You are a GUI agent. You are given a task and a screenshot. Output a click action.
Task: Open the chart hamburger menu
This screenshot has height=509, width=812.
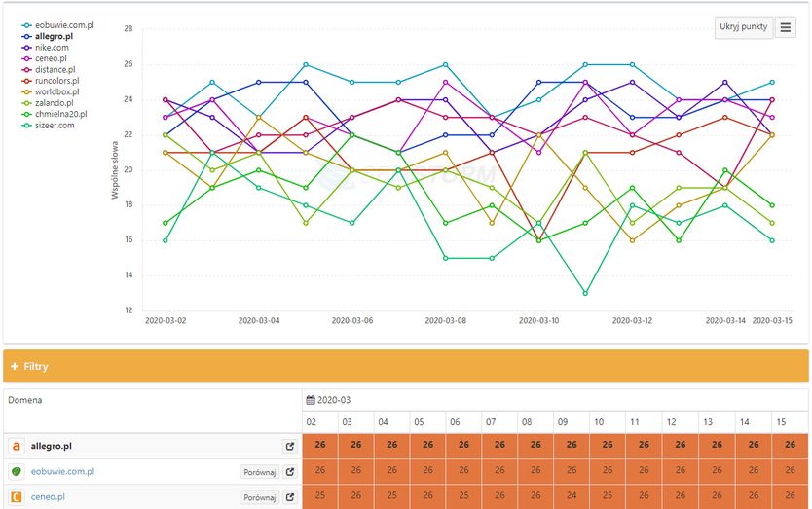click(785, 27)
